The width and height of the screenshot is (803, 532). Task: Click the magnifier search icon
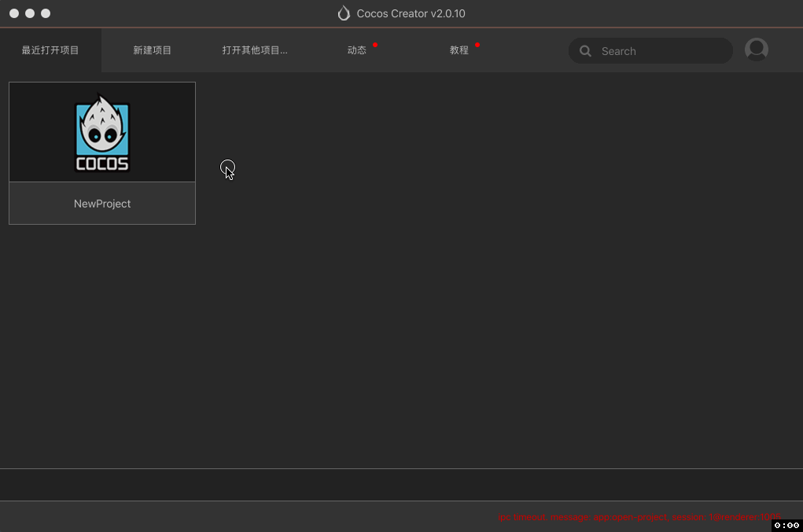point(585,51)
